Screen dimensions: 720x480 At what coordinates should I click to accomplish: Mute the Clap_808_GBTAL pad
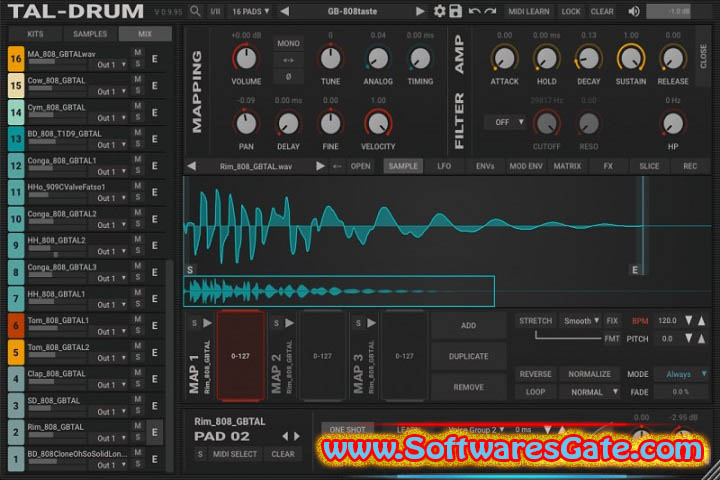(x=137, y=373)
